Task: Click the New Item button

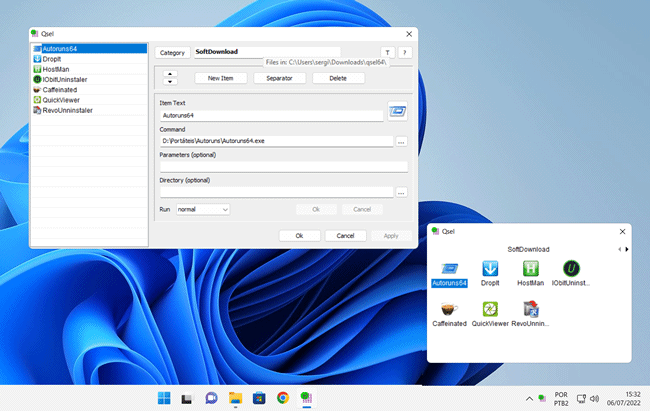Action: (x=221, y=78)
